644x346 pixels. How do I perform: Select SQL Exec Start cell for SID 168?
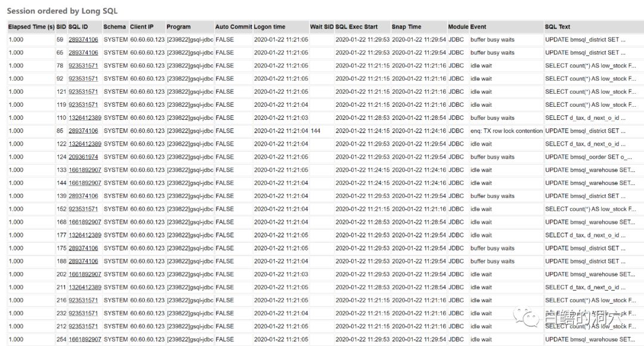coord(363,223)
